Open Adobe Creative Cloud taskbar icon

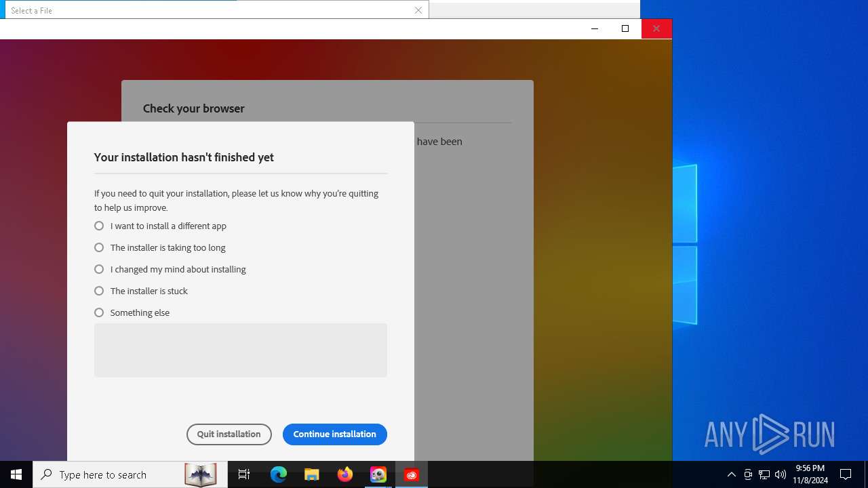(x=412, y=474)
